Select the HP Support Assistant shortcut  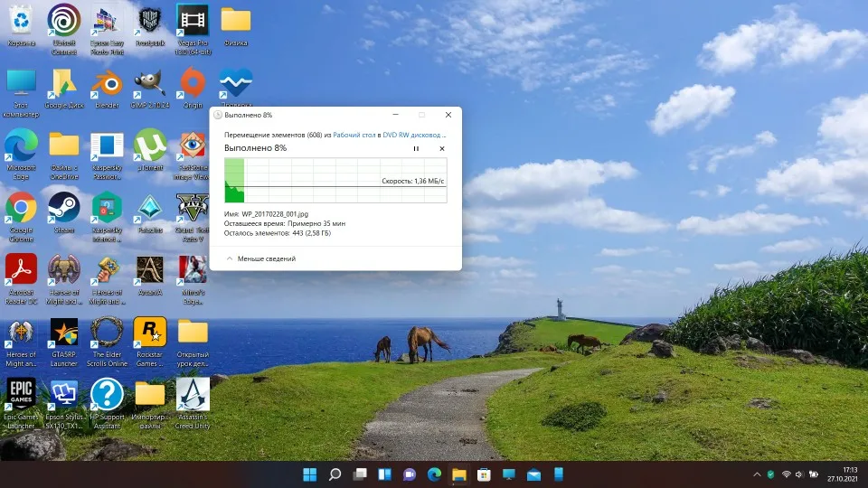107,404
